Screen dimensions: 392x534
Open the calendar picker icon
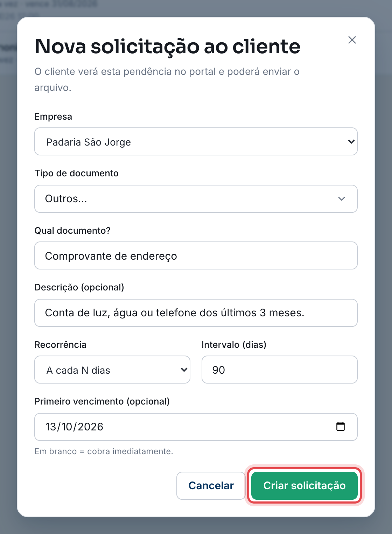(x=341, y=427)
